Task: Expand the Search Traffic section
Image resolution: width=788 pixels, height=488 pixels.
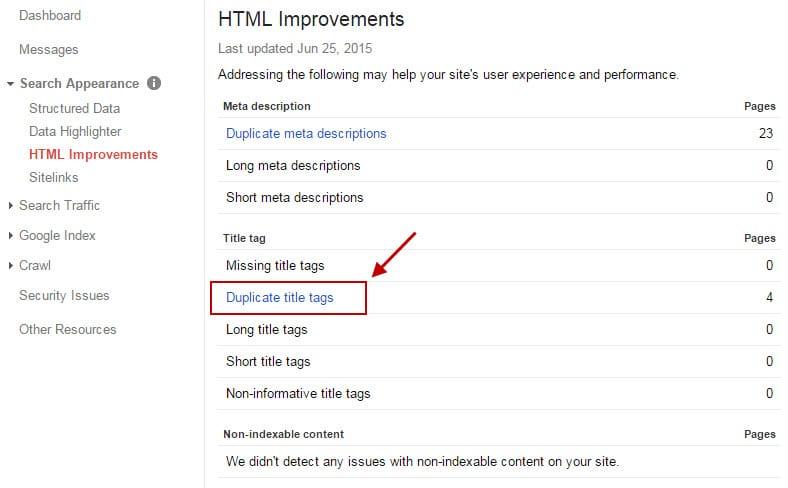Action: 11,206
